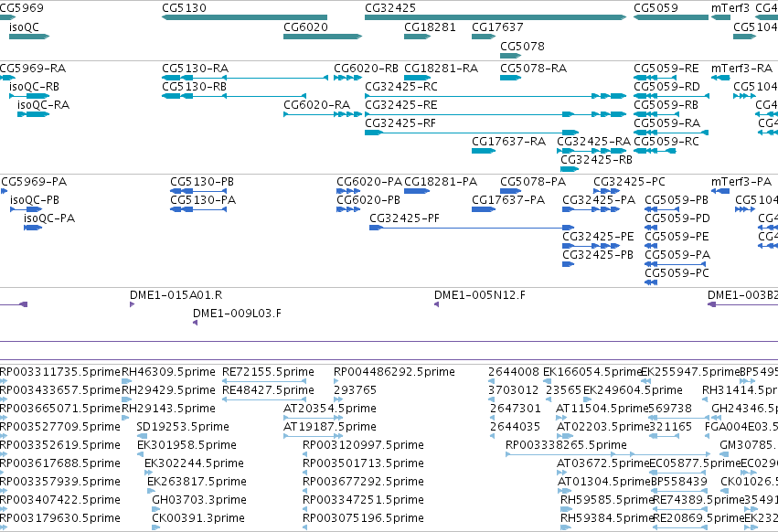Select EST AT03672.5prime
Image resolution: width=778 pixels, height=532 pixels.
pyautogui.click(x=602, y=463)
